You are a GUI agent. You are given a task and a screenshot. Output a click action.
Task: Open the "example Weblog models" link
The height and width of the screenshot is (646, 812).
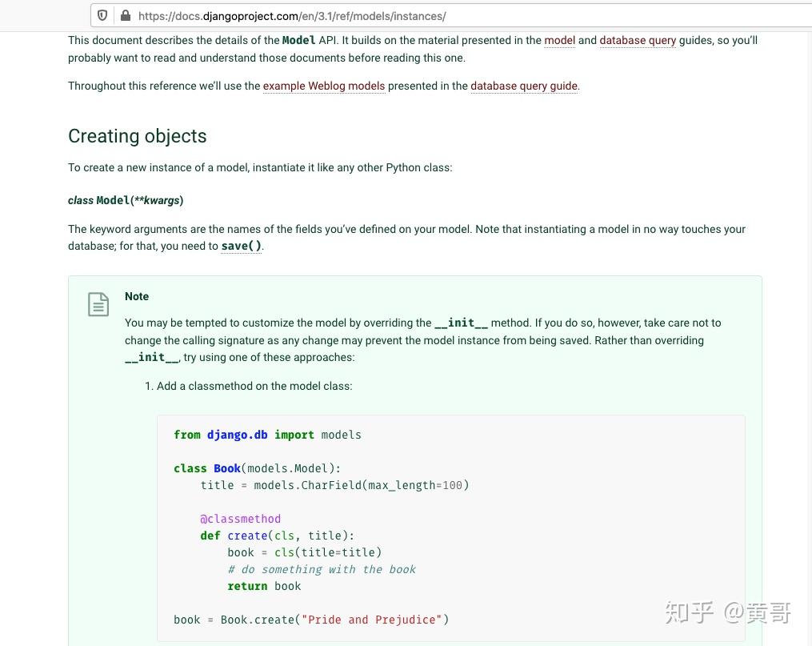tap(324, 86)
